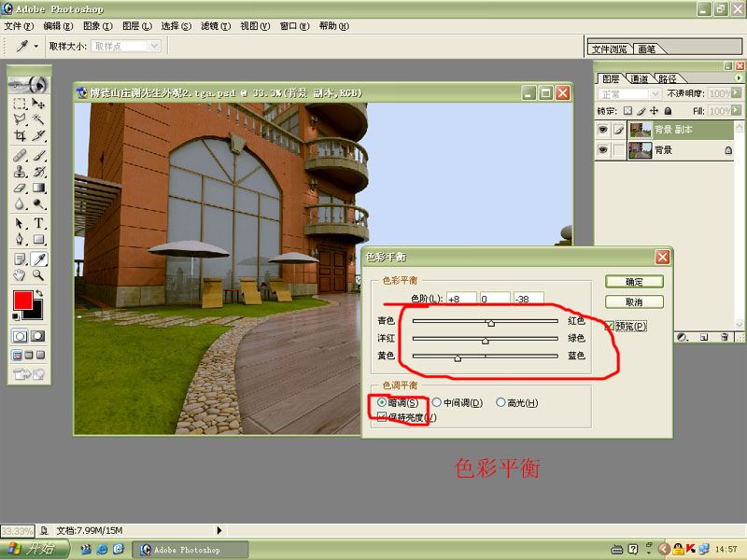Viewport: 747px width, 560px height.
Task: Switch to Quick Mask mode
Action: 38,336
